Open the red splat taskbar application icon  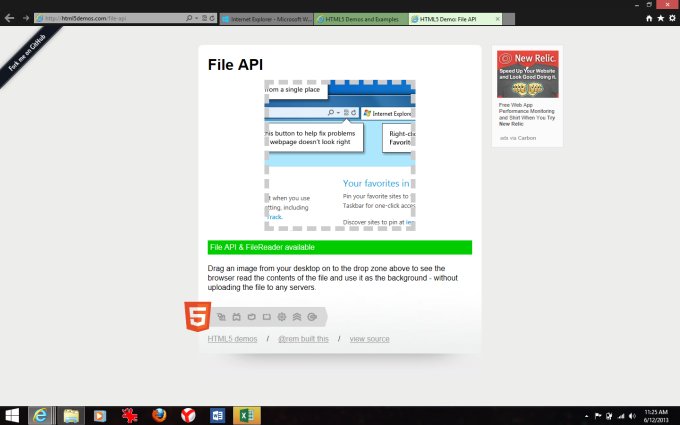[129, 415]
